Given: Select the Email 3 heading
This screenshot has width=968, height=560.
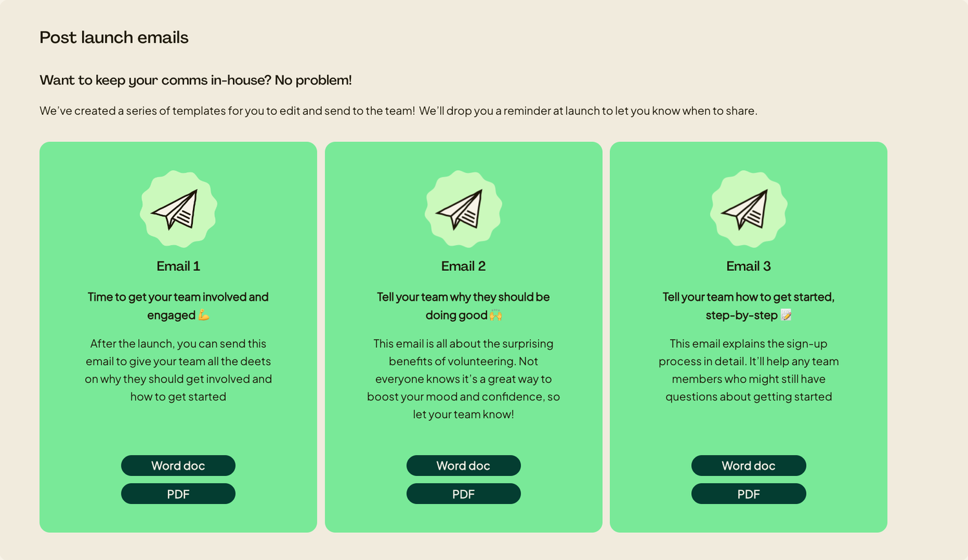Looking at the screenshot, I should coord(749,266).
